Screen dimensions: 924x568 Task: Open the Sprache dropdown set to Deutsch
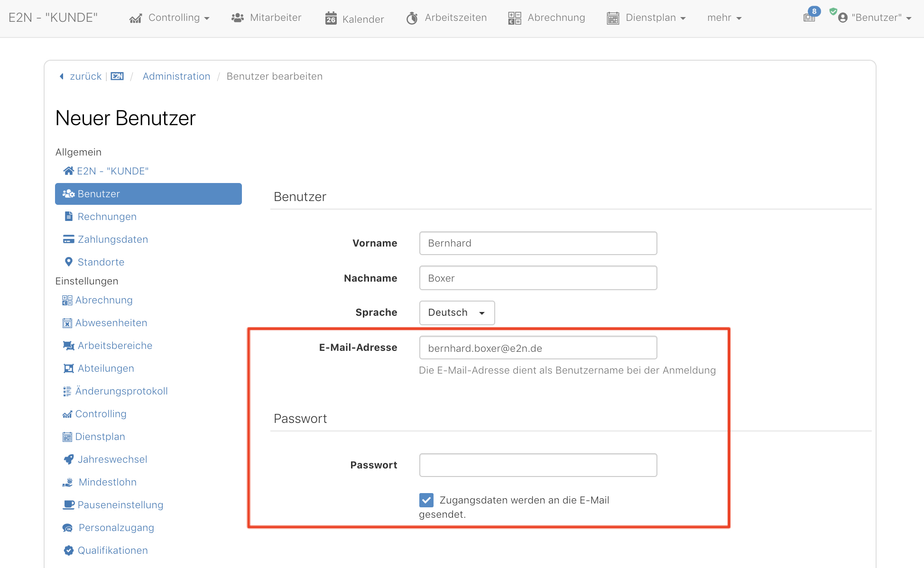click(x=457, y=312)
